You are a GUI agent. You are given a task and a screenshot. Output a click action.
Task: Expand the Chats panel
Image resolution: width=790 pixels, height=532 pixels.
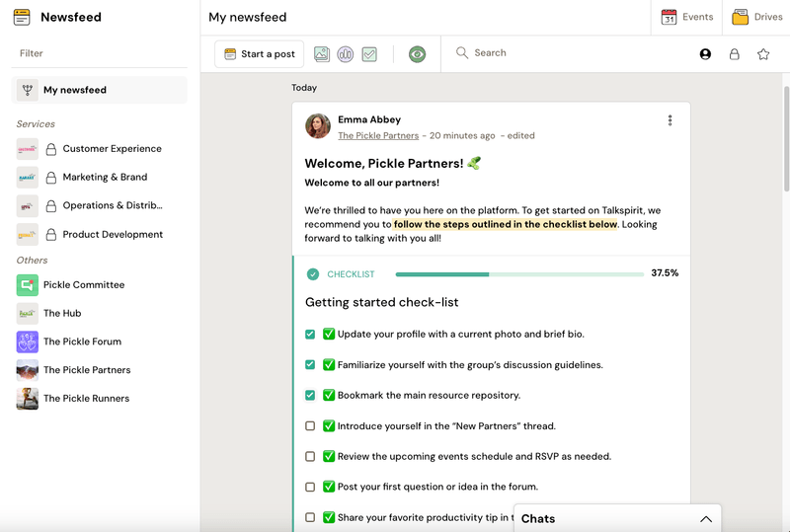pyautogui.click(x=705, y=519)
